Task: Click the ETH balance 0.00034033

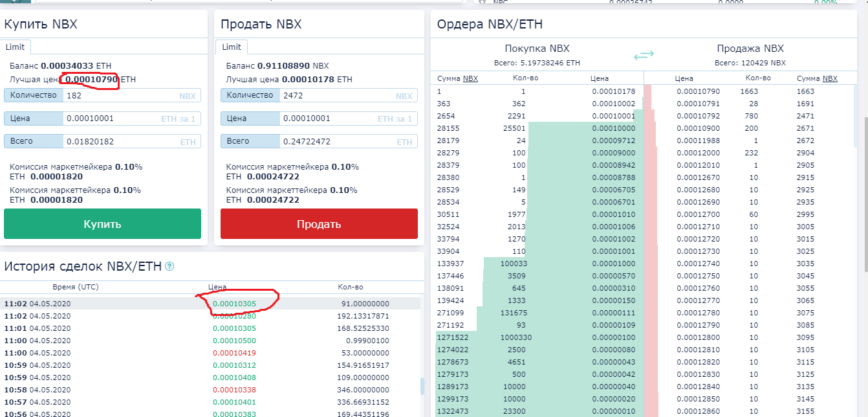Action: coord(67,65)
